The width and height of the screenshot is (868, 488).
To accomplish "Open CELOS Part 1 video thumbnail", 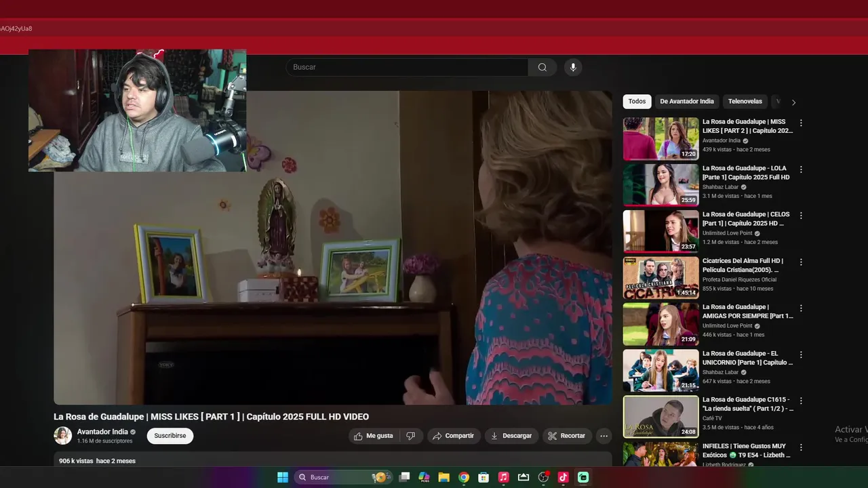I will 660,231.
